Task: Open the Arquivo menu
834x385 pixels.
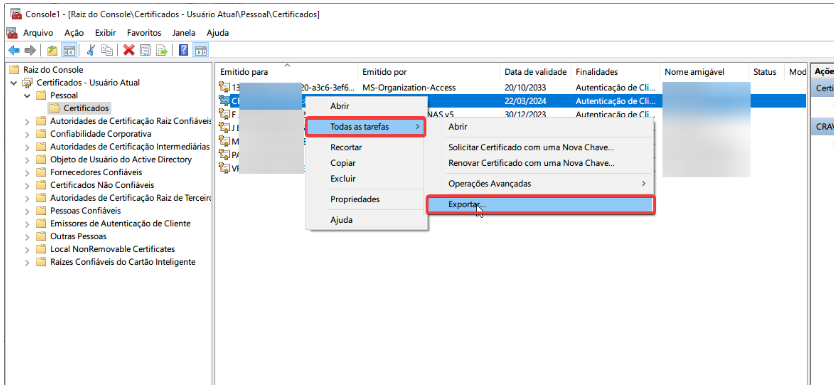Action: [38, 32]
